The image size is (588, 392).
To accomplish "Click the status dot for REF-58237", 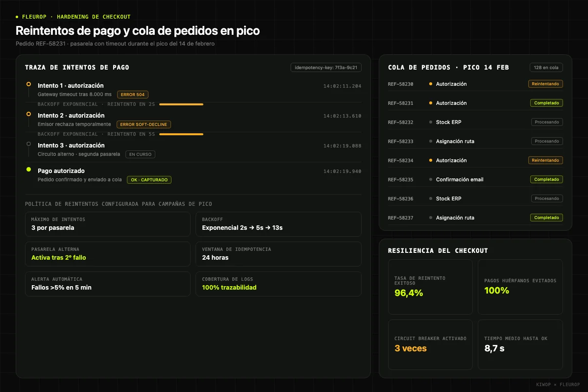I will 431,218.
